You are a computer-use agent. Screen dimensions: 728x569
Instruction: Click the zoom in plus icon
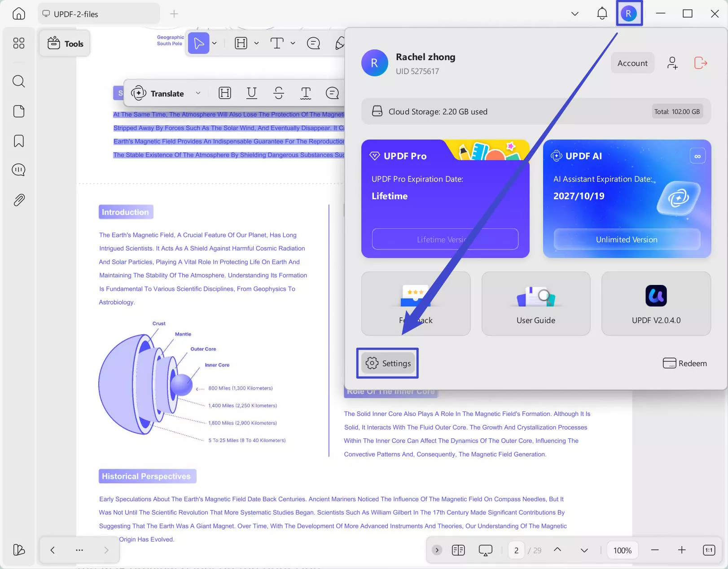(682, 550)
